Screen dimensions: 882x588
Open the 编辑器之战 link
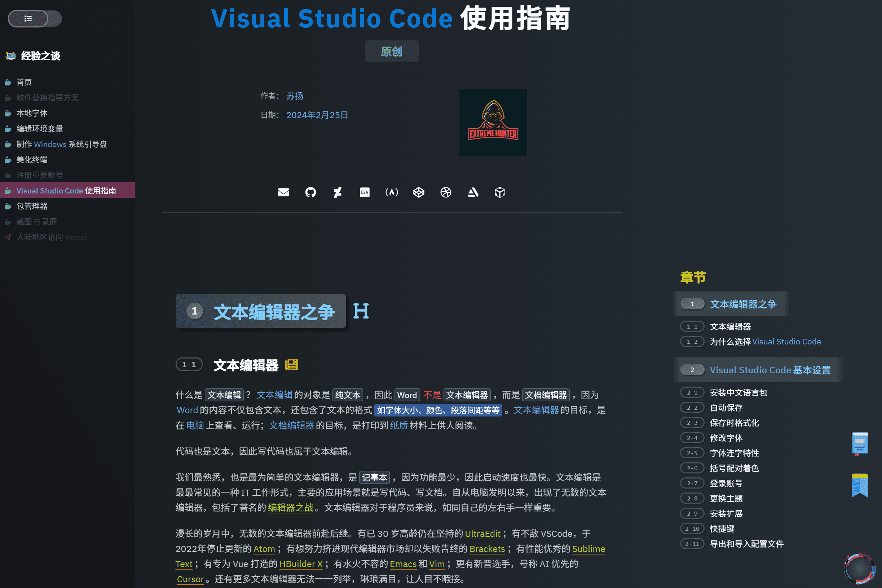tap(291, 507)
